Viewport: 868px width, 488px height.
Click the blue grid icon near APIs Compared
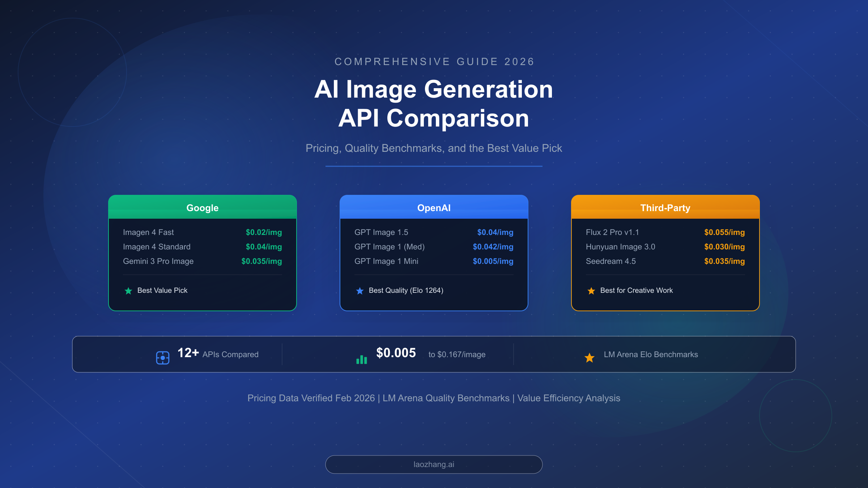163,357
